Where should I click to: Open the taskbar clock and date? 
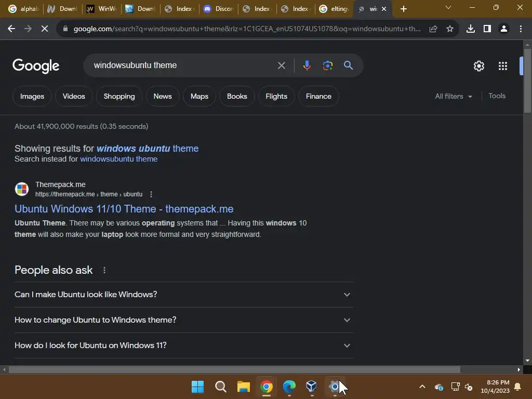495,387
